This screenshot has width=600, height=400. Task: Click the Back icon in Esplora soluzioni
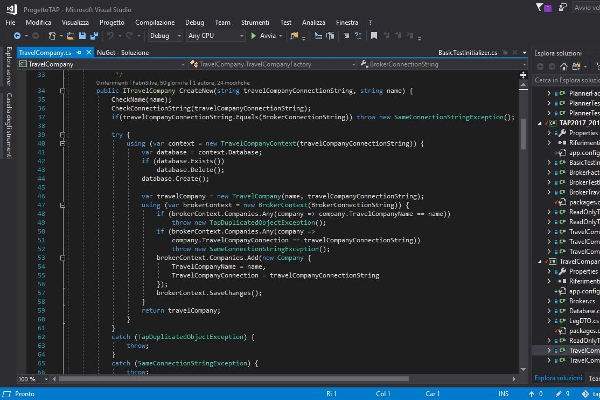tap(540, 67)
